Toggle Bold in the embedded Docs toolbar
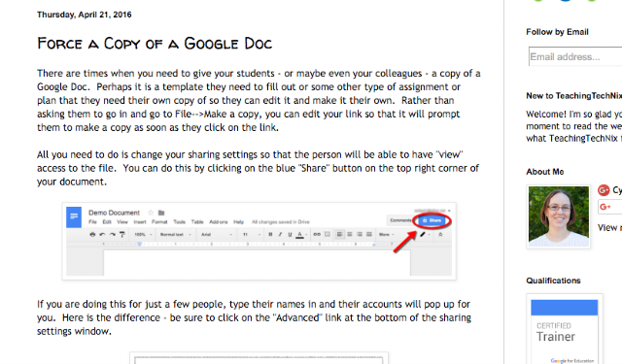The height and width of the screenshot is (364, 622). pyautogui.click(x=270, y=235)
